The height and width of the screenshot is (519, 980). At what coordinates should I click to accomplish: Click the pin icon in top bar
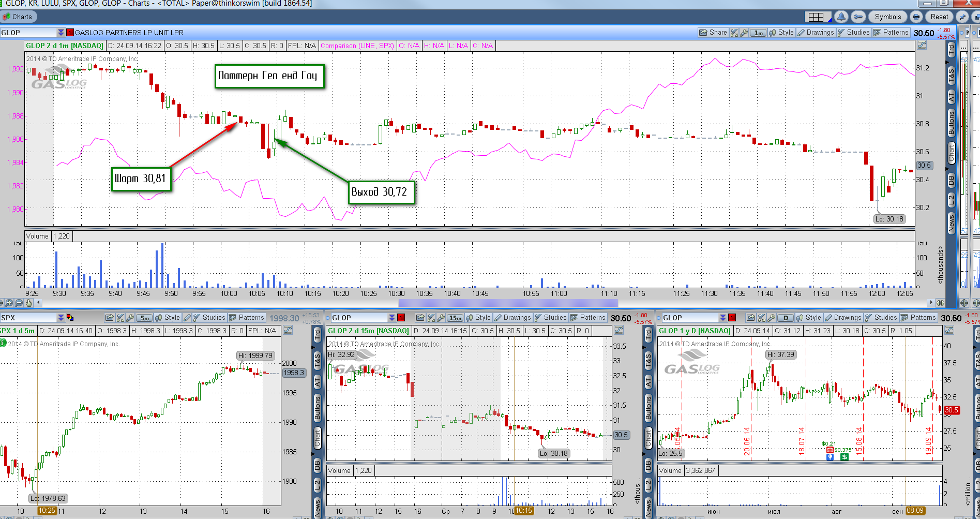(962, 17)
